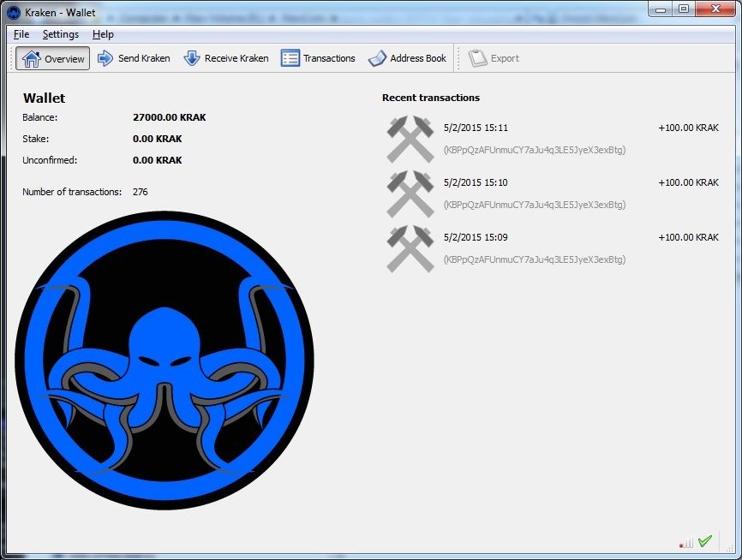Click the Kraken app icon in title bar
Viewport: 742px width, 560px height.
tap(14, 13)
